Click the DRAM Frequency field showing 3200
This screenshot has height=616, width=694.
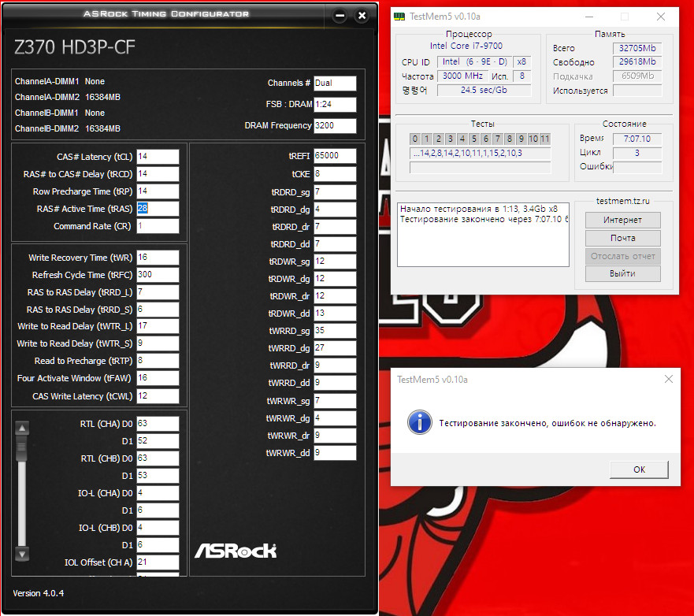[335, 126]
